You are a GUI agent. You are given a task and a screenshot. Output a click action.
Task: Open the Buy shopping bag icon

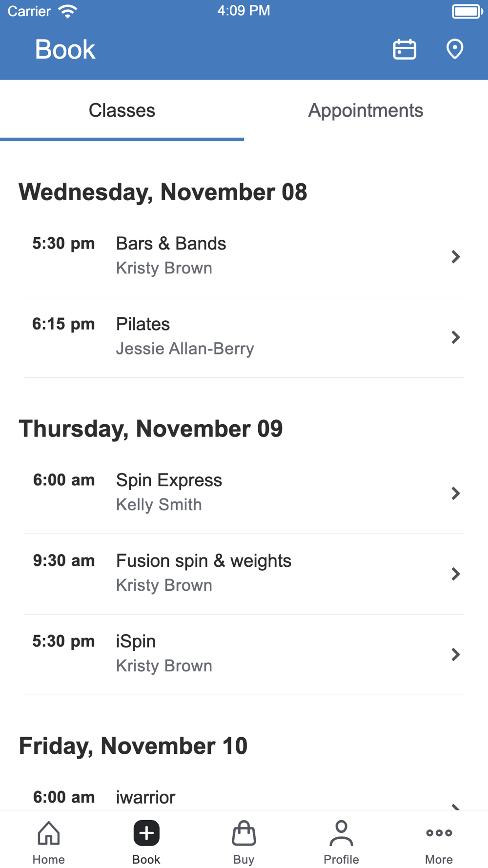[244, 833]
